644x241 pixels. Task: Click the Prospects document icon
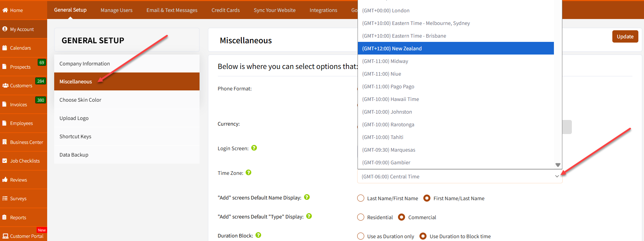pyautogui.click(x=5, y=66)
